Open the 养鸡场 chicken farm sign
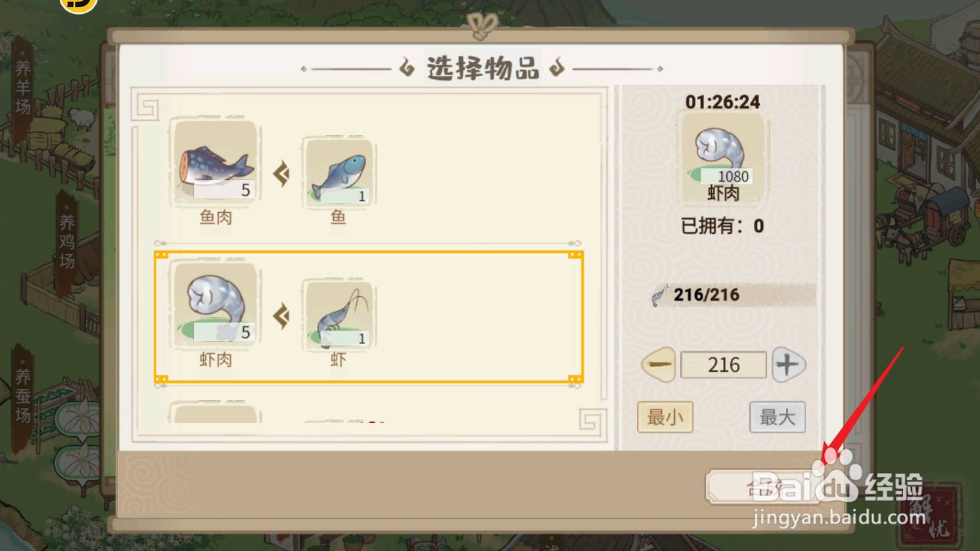The width and height of the screenshot is (980, 551). click(67, 242)
